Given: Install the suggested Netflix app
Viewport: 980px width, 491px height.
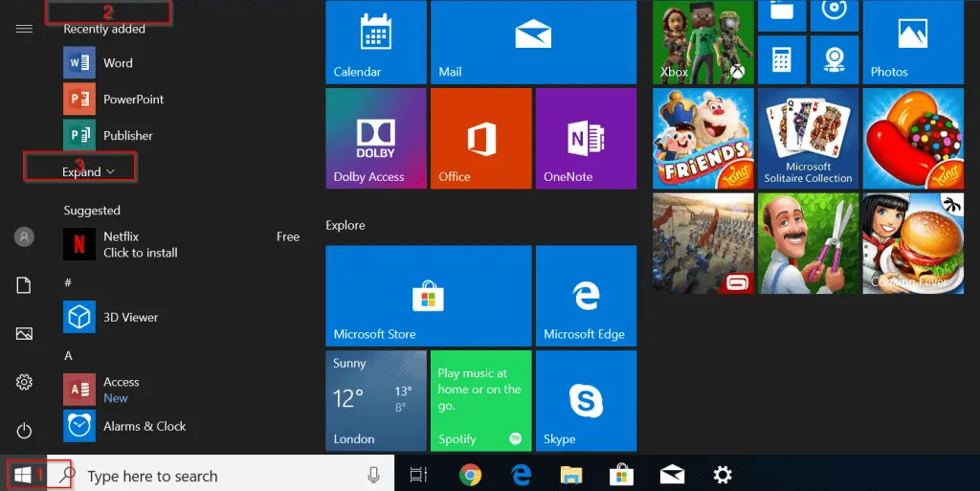Looking at the screenshot, I should (181, 244).
